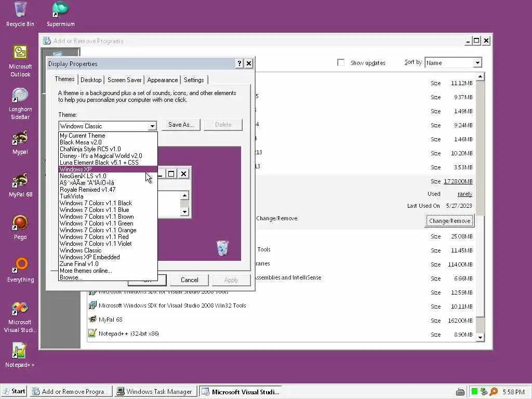Open the Microsoft Outlook desktop icon
Viewport: 532px width, 399px height.
click(x=20, y=61)
